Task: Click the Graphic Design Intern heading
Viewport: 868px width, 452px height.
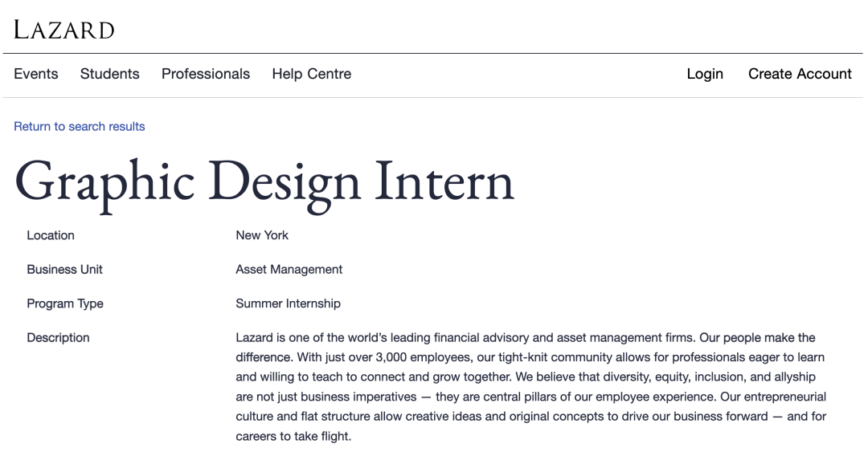Action: pos(264,182)
